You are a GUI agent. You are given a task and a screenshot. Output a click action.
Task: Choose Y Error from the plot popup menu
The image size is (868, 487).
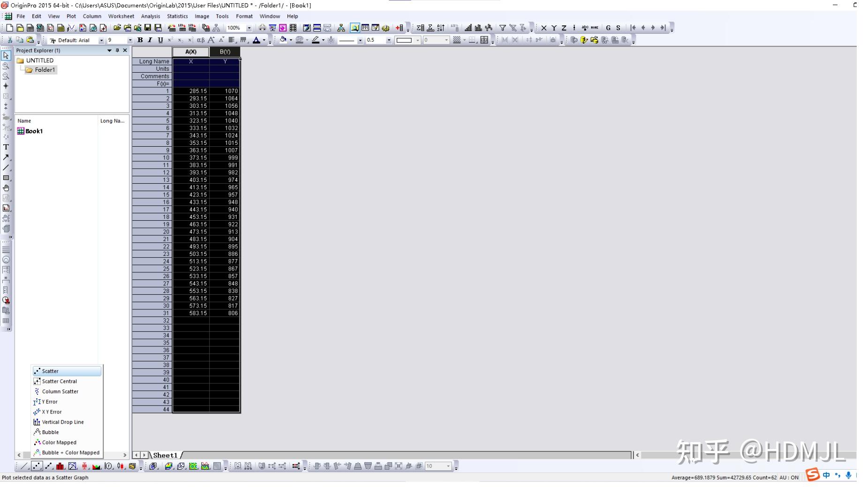[x=67, y=402]
